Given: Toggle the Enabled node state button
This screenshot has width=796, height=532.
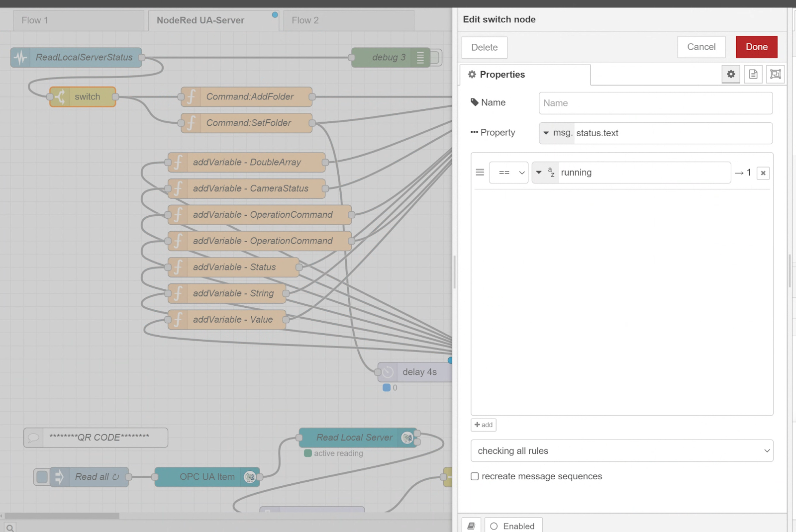Looking at the screenshot, I should [x=513, y=526].
